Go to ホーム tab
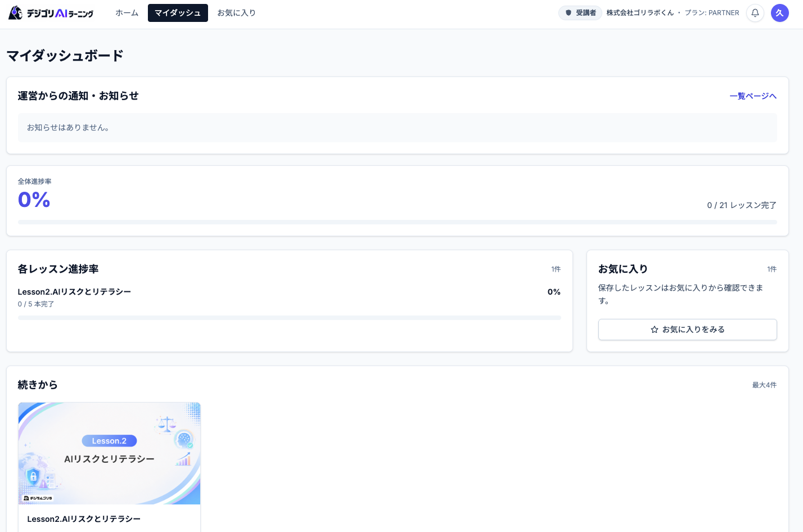The height and width of the screenshot is (532, 803). tap(127, 13)
